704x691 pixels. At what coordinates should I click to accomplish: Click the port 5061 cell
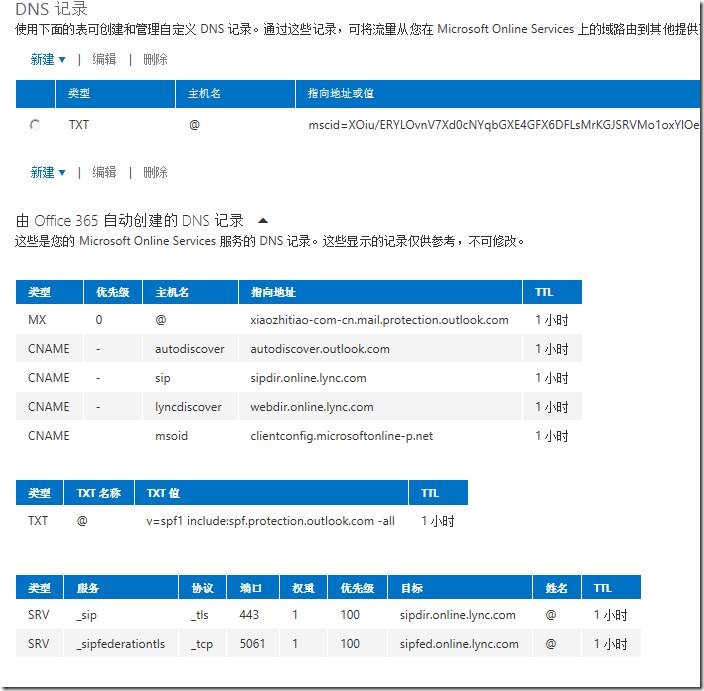(x=252, y=643)
